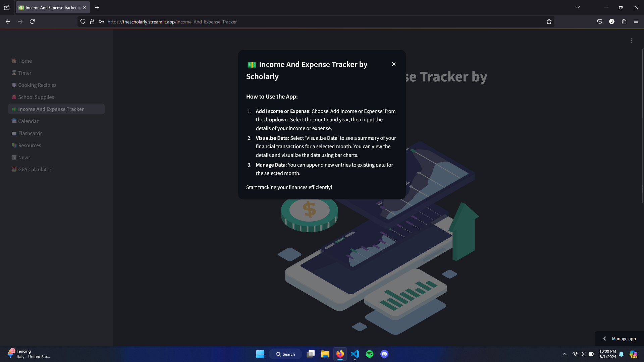
Task: Show hidden system tray icons
Action: (x=565, y=354)
